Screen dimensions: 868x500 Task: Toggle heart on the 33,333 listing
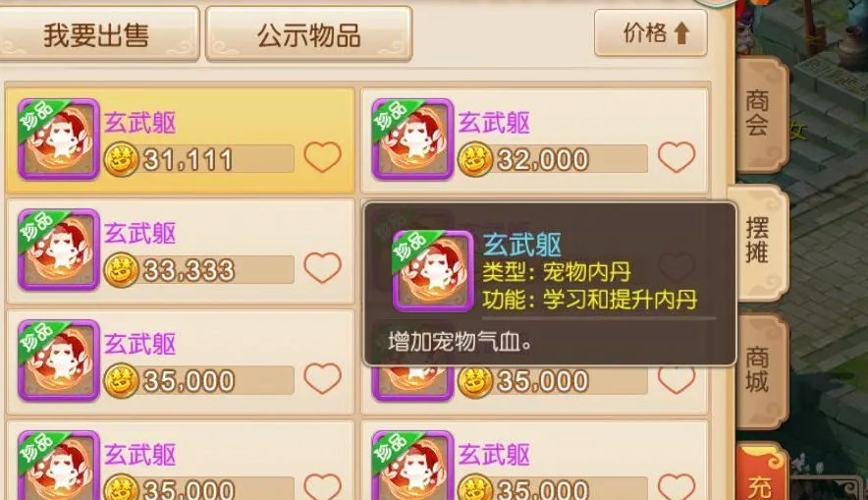click(322, 268)
